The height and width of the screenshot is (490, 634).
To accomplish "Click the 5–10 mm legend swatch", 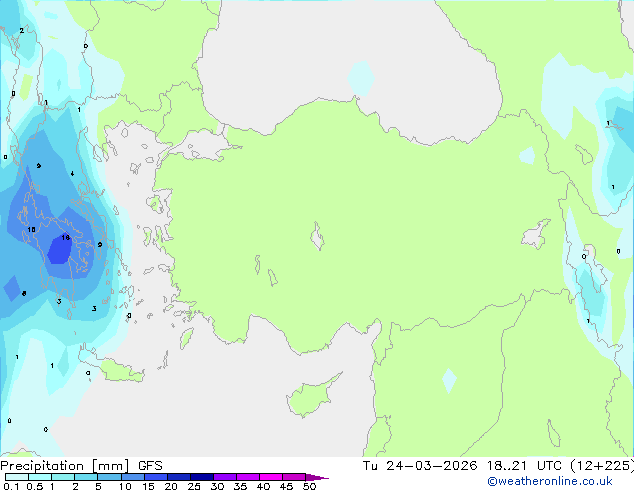I will click(x=109, y=477).
